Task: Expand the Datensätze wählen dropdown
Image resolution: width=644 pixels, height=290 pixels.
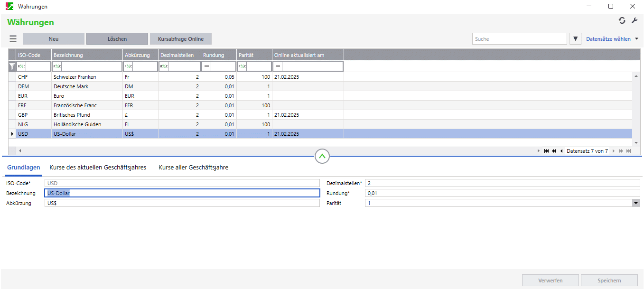Action: [636, 39]
